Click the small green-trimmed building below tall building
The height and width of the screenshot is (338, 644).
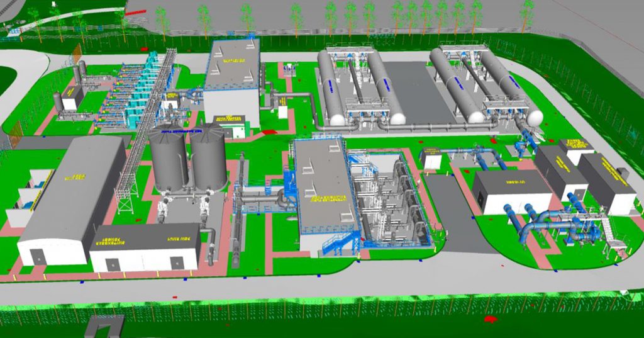tap(230, 126)
